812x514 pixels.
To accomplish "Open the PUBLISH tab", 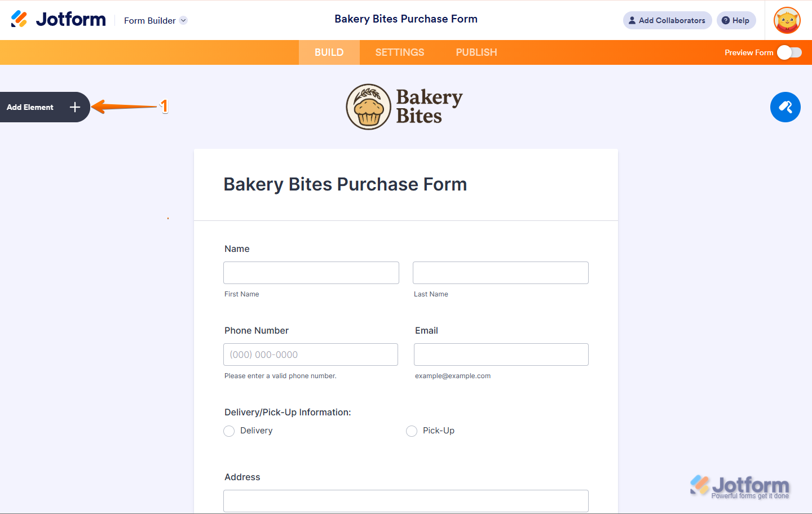I will [x=476, y=52].
